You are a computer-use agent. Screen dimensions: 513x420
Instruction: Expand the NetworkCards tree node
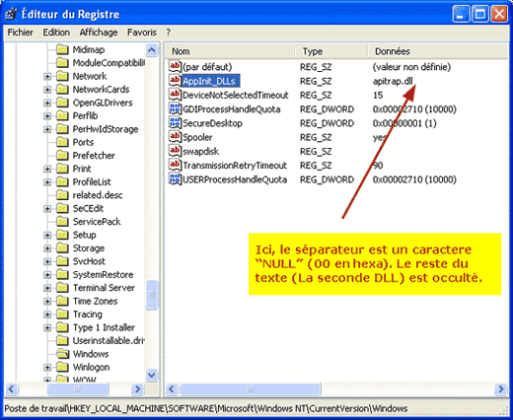[47, 90]
